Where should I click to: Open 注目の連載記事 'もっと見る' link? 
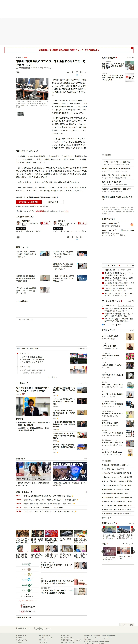(x=131, y=58)
